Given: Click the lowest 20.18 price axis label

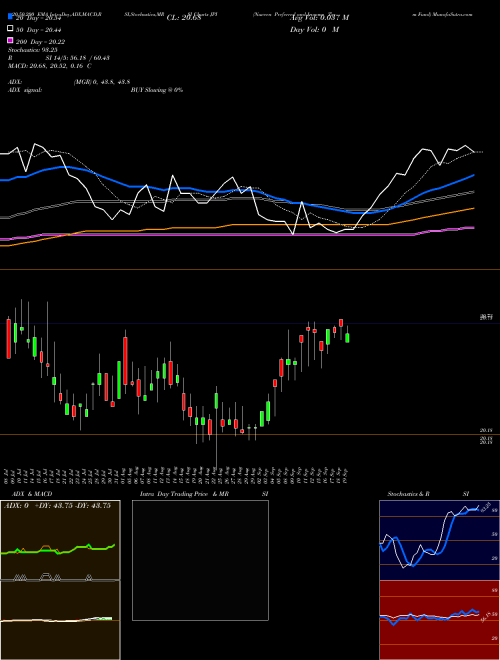Looking at the screenshot, I should pos(486,442).
